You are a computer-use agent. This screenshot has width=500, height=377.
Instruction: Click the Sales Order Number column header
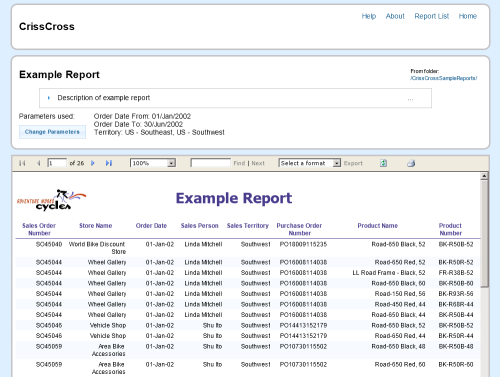coord(39,229)
